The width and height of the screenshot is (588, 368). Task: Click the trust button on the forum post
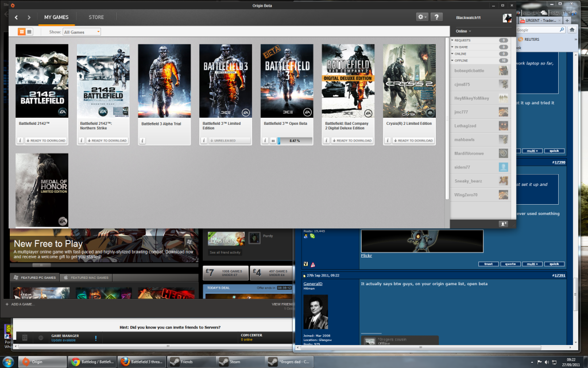click(x=488, y=264)
